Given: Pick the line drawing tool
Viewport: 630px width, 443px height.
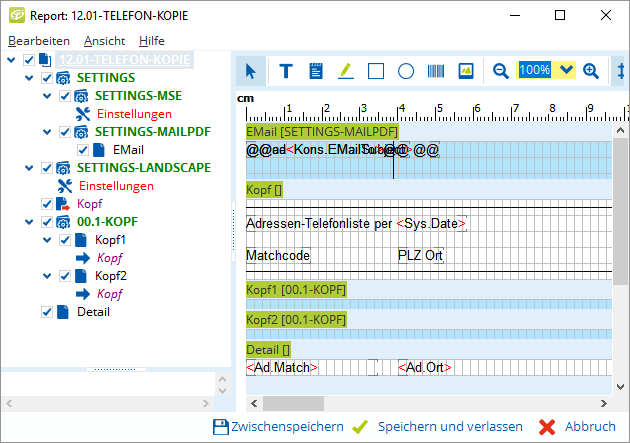Looking at the screenshot, I should 346,70.
